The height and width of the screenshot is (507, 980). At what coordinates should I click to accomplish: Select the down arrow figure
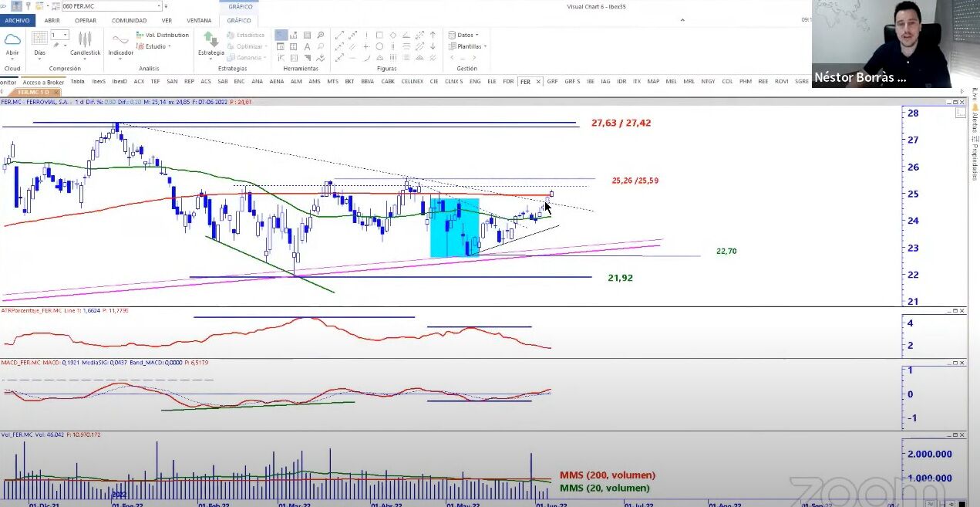[433, 46]
